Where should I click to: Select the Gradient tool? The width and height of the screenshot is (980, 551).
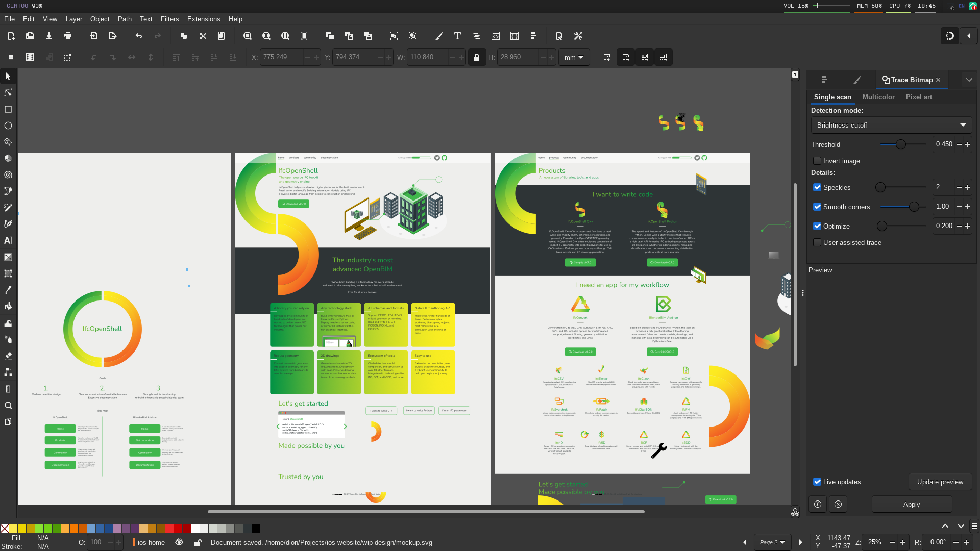[x=8, y=257]
